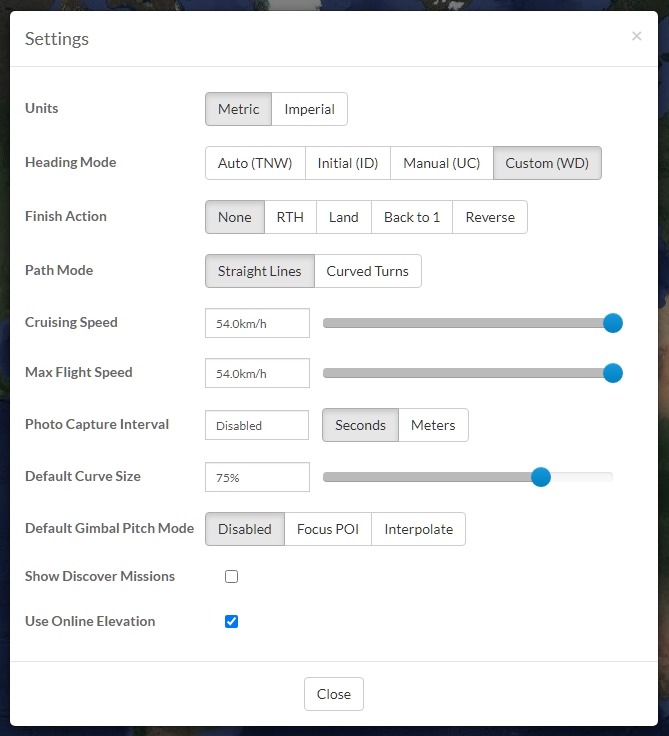Switch path mode to Curved Turns
This screenshot has height=736, width=669.
(x=368, y=271)
